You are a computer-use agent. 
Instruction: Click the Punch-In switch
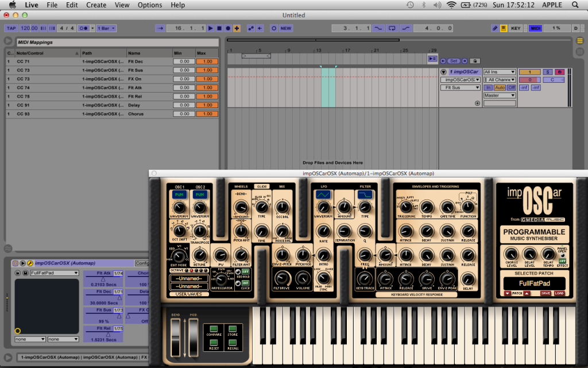coord(378,28)
